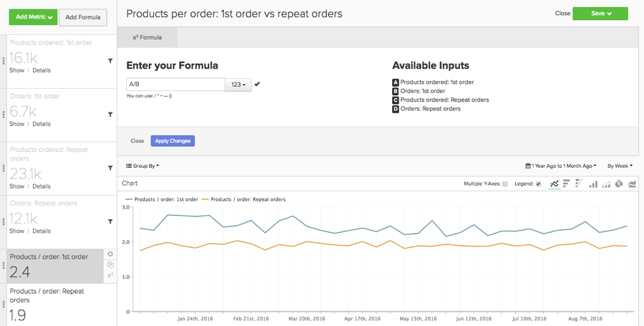Confirm the formula with the checkmark icon
The height and width of the screenshot is (326, 644).
pyautogui.click(x=258, y=85)
